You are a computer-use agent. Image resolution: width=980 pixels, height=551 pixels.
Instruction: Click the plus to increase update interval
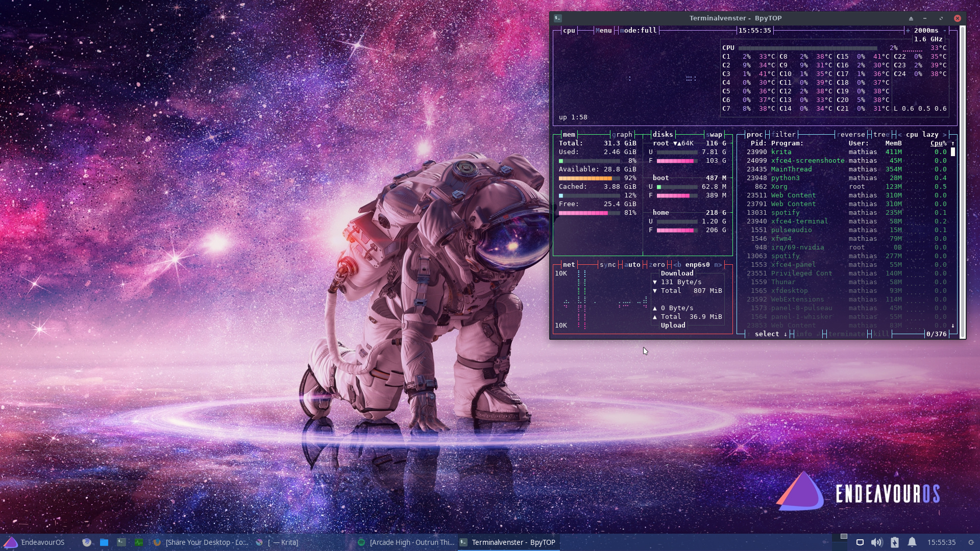pos(908,31)
